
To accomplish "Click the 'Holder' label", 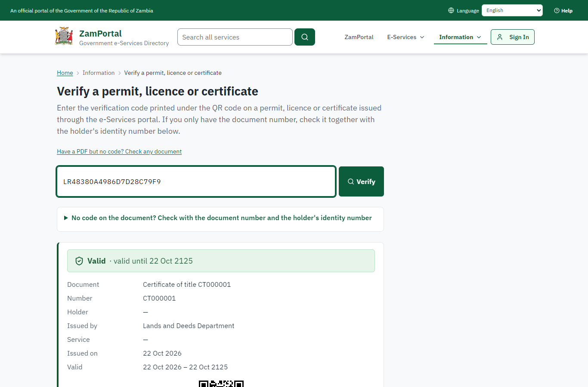I will click(77, 312).
